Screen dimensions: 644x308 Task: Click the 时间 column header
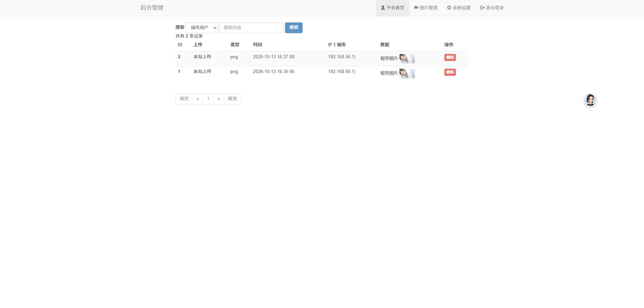[x=257, y=45]
